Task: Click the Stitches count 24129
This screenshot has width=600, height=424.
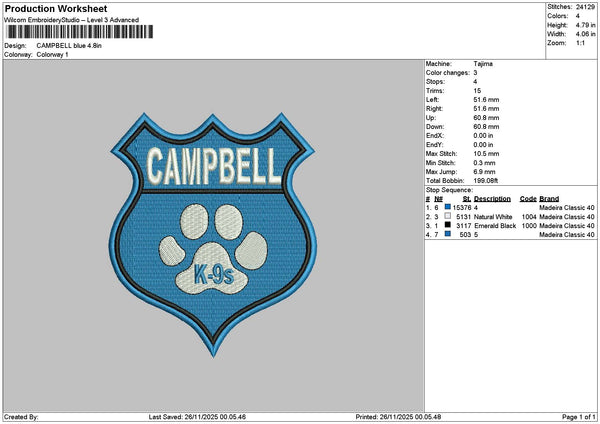Action: pyautogui.click(x=585, y=7)
